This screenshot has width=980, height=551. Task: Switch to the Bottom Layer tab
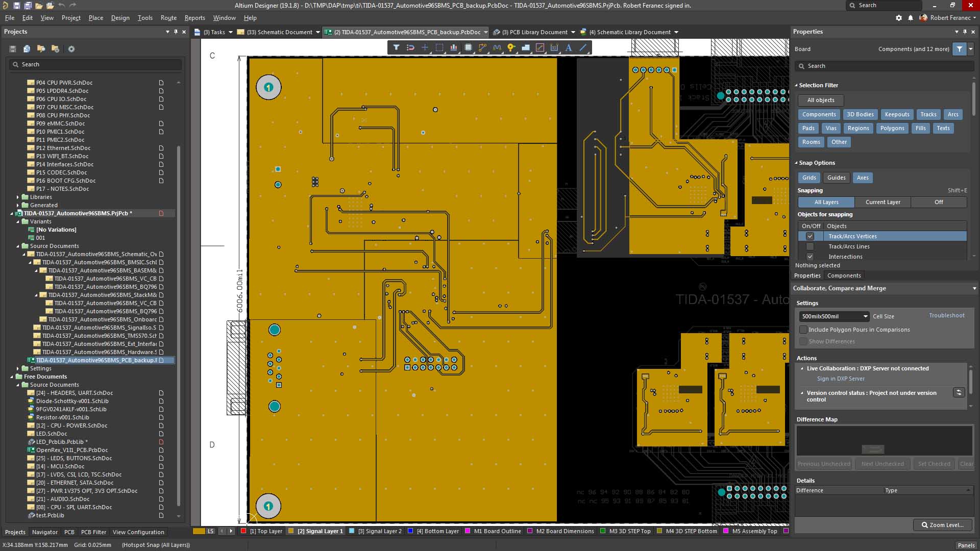point(437,531)
